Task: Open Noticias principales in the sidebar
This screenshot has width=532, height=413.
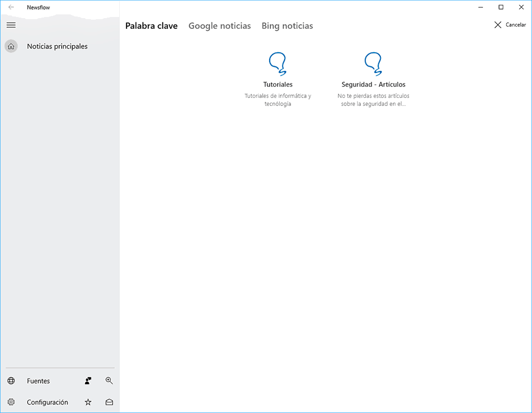Action: (57, 46)
